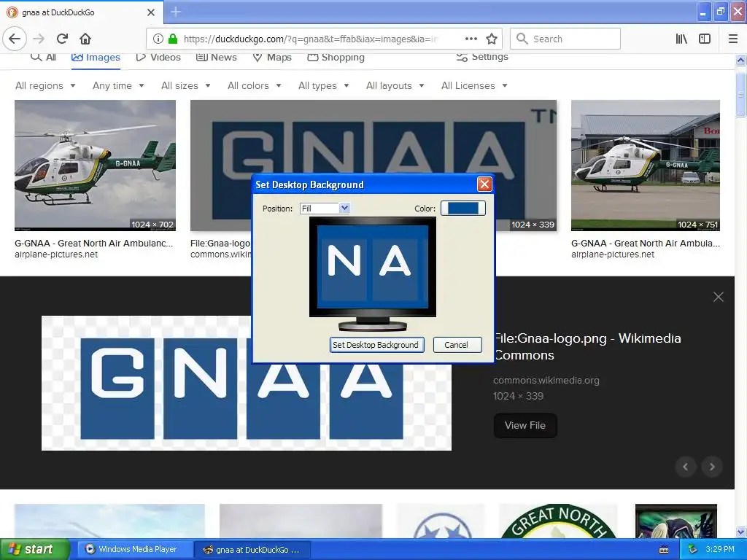747x560 pixels.
Task: Click the forward navigation arrow
Action: click(39, 39)
